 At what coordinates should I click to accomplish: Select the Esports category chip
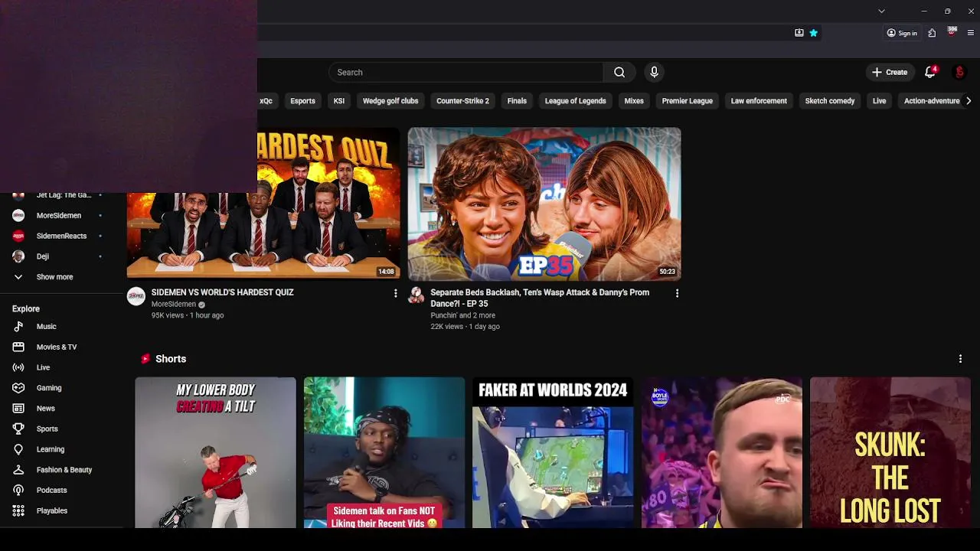[302, 101]
